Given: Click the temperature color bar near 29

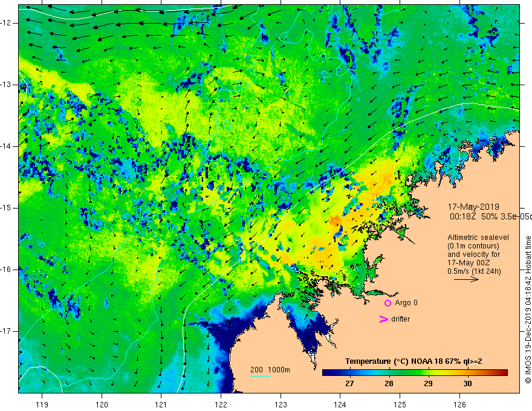Looking at the screenshot, I should pyautogui.click(x=428, y=373).
